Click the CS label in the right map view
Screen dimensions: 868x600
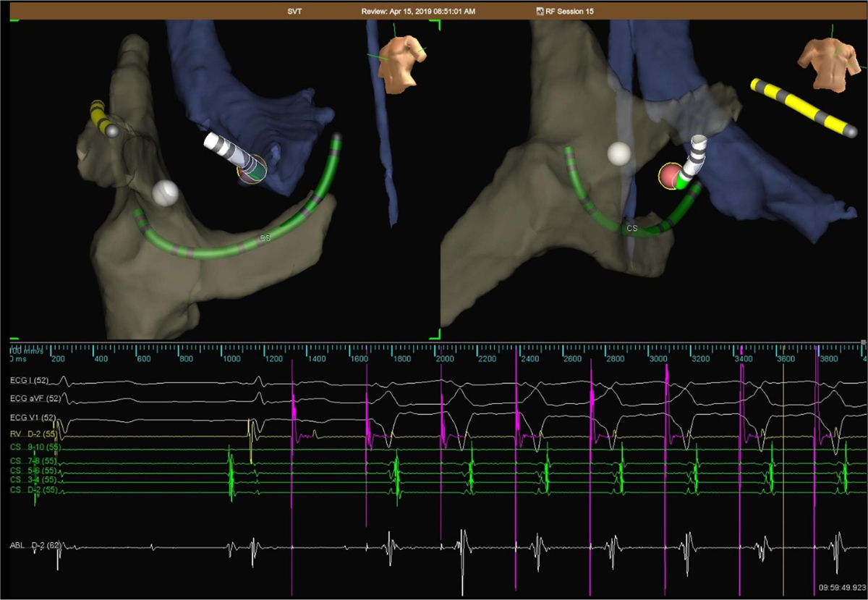point(631,228)
